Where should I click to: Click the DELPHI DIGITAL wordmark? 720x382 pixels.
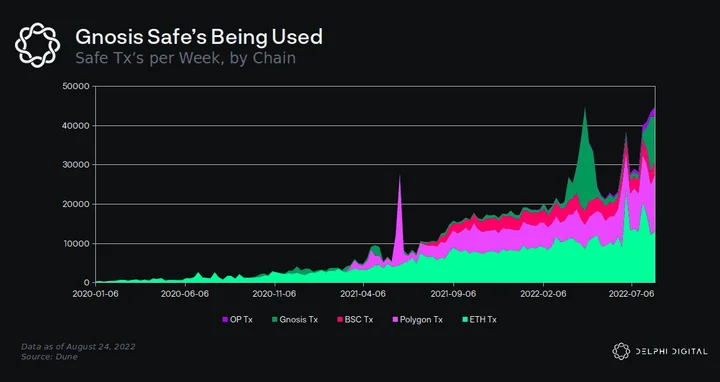pyautogui.click(x=671, y=352)
